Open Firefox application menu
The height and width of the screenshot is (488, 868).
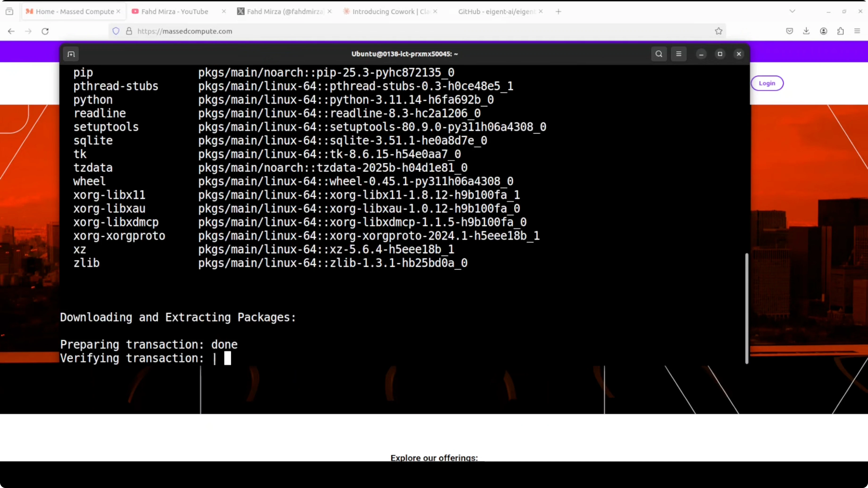[857, 31]
